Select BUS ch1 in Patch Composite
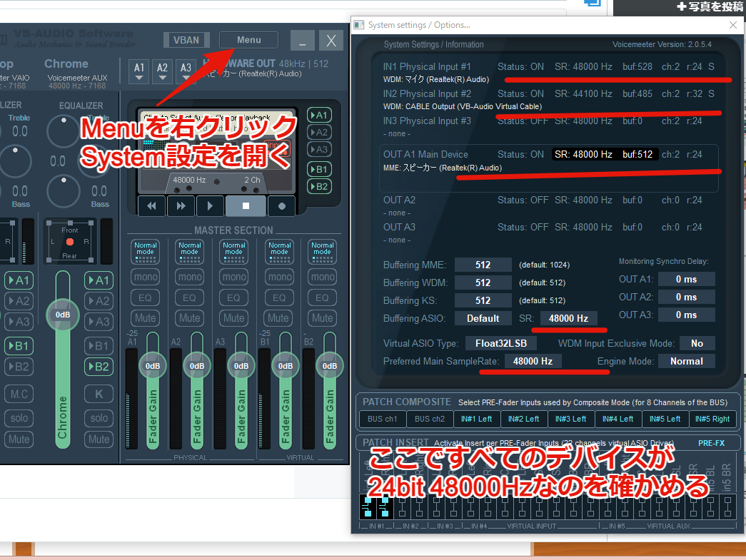 382,419
